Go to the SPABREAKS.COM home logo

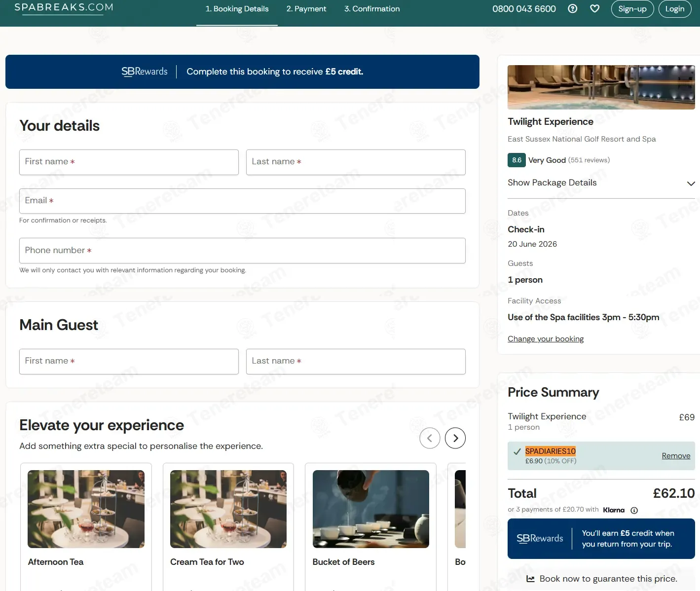tap(64, 7)
